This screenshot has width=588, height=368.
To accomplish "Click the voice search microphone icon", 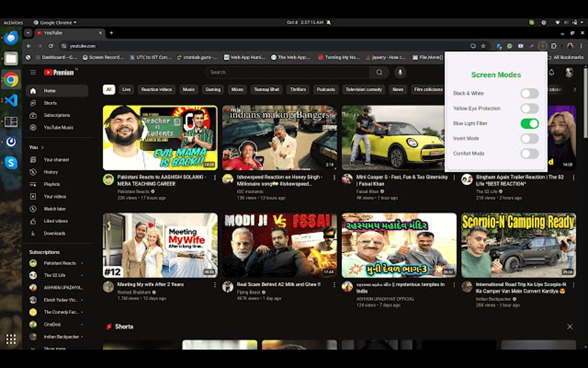I will click(400, 73).
